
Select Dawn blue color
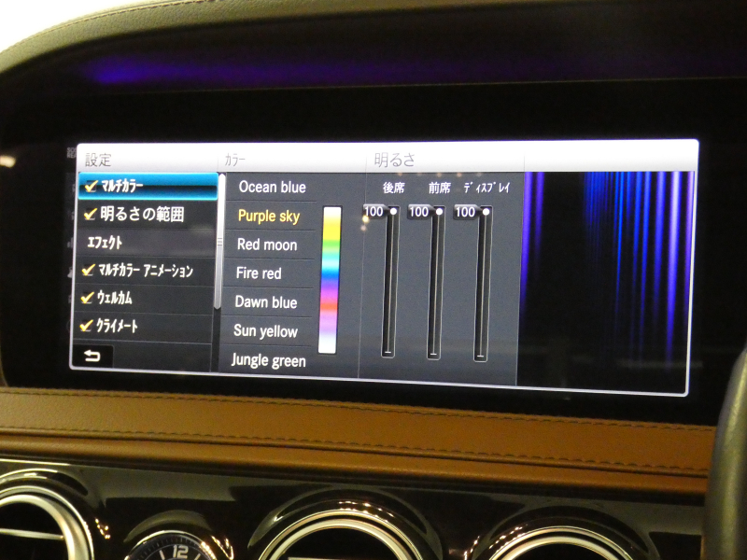266,302
